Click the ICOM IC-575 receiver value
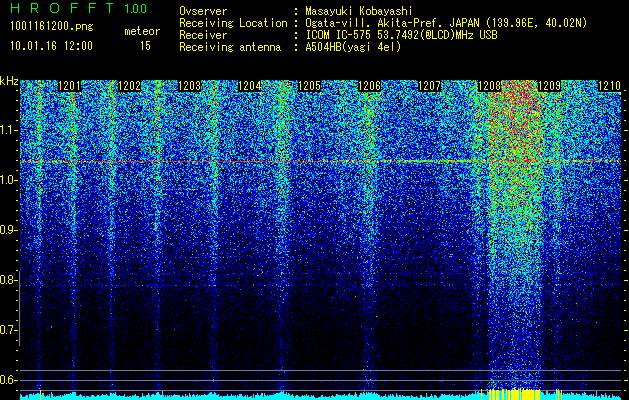 click(402, 35)
